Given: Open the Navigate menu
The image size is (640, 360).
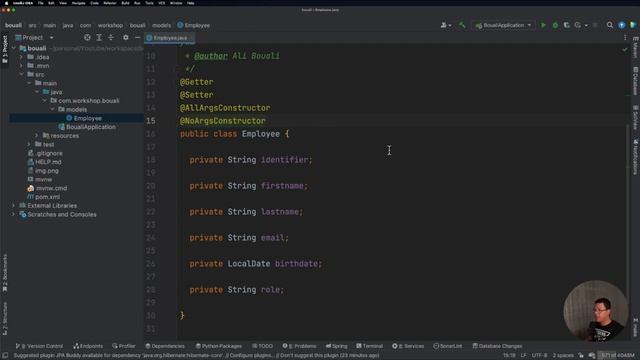Looking at the screenshot, I should pos(78,3).
